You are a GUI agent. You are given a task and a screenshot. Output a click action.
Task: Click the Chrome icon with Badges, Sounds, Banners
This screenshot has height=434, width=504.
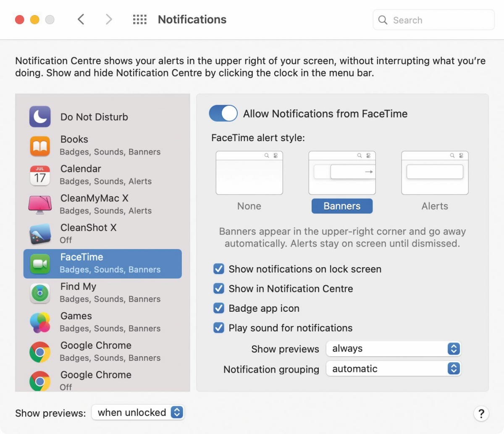click(x=40, y=352)
